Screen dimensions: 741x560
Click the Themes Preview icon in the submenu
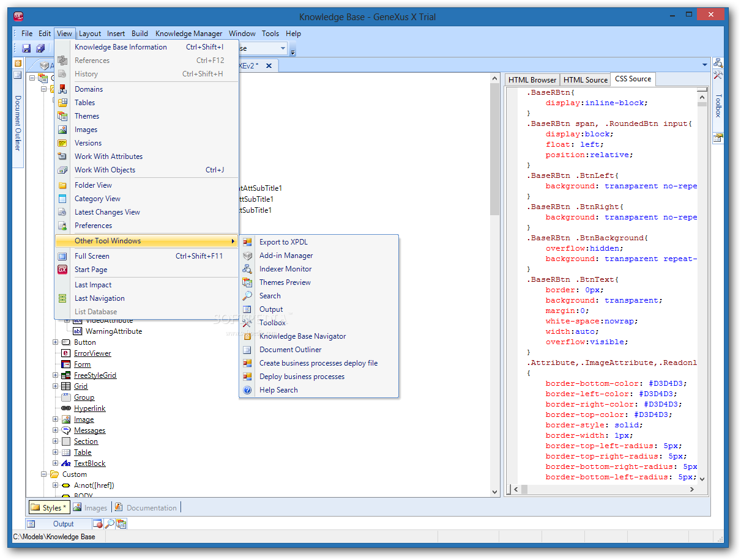[247, 282]
